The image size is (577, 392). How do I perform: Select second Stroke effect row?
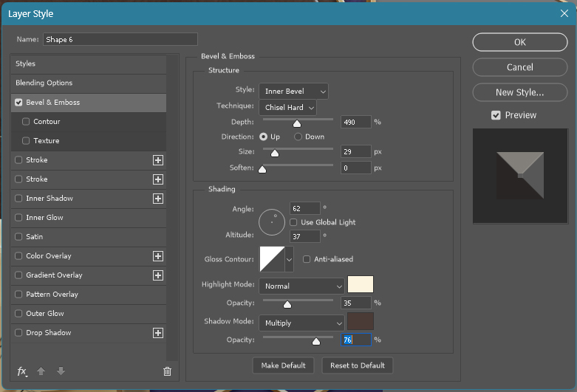[89, 179]
